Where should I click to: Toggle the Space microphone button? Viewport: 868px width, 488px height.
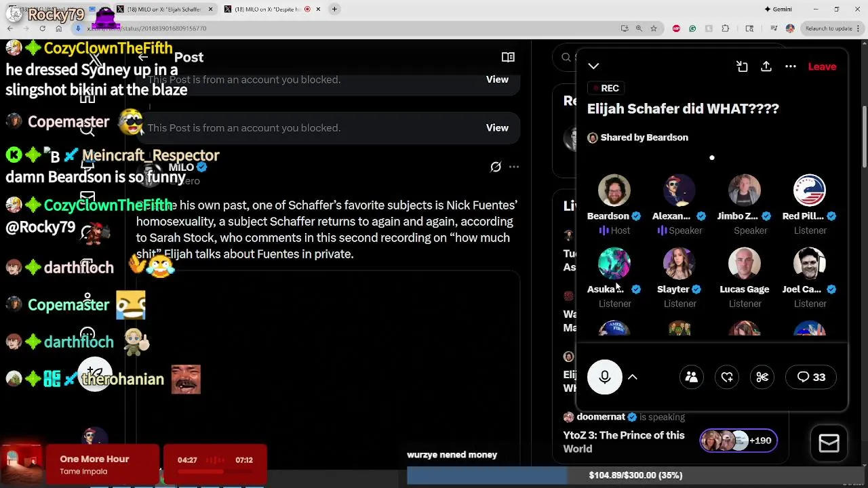click(605, 377)
